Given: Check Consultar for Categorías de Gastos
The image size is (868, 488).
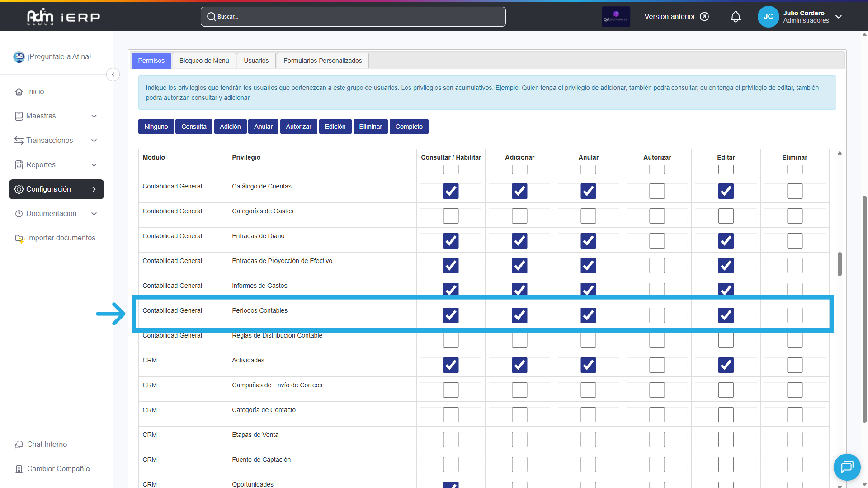Looking at the screenshot, I should click(x=451, y=216).
